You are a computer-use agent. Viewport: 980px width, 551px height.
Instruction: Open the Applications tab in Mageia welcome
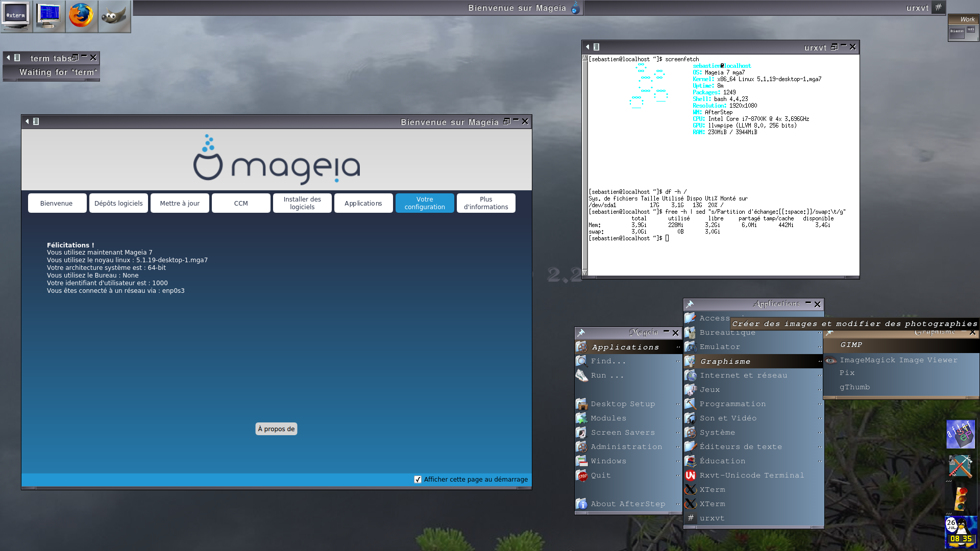363,203
